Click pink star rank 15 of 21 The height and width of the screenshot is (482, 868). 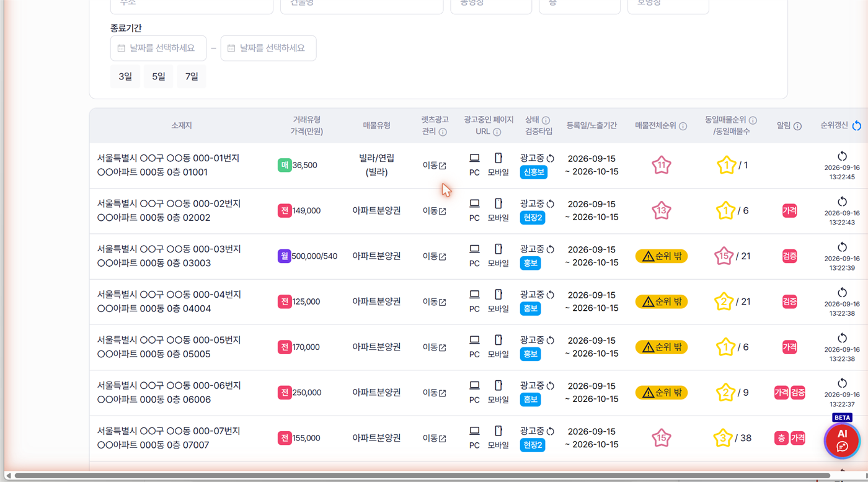point(724,256)
